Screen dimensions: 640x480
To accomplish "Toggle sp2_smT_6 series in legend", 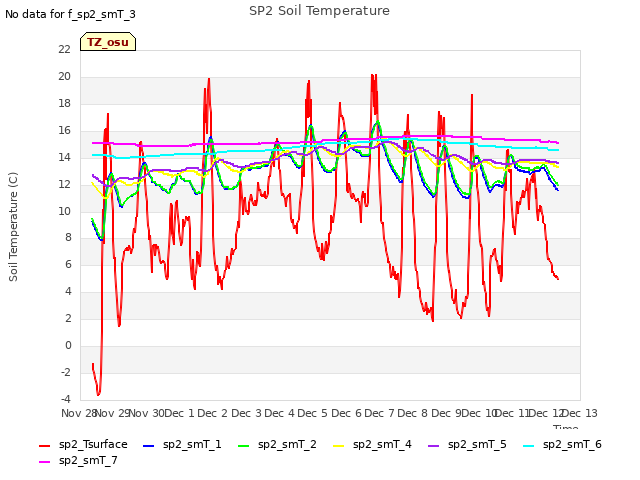I will coord(562,444).
